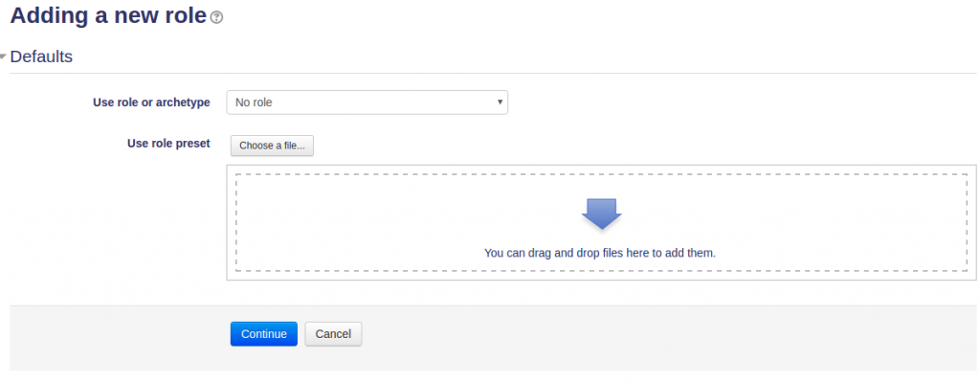This screenshot has height=383, width=980.
Task: Click the drag and drop files text
Action: click(x=600, y=254)
